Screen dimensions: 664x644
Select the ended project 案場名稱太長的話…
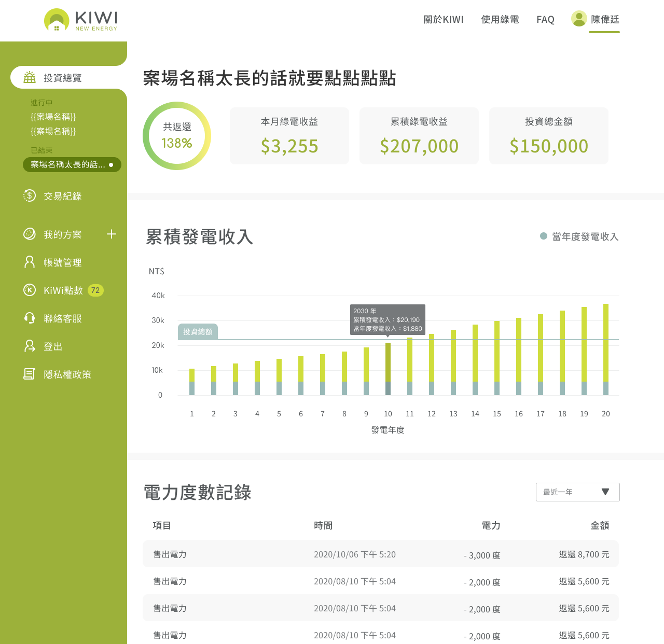coord(72,164)
